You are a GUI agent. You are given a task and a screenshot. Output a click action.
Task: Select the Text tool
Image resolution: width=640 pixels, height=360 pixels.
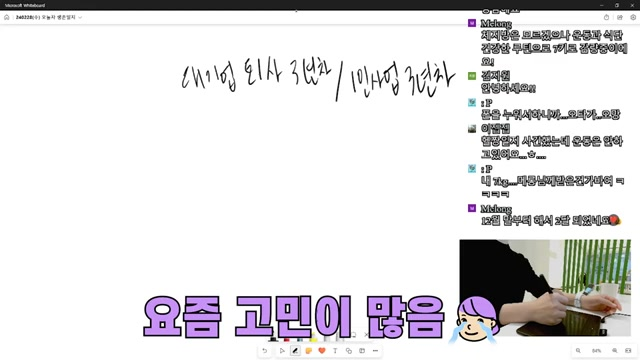pos(335,351)
